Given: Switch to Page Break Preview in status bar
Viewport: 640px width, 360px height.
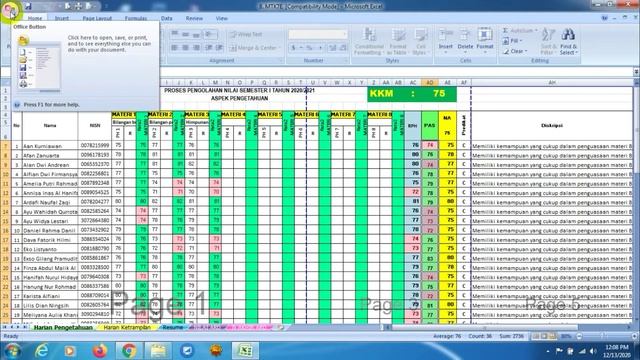Looking at the screenshot, I should click(x=552, y=336).
